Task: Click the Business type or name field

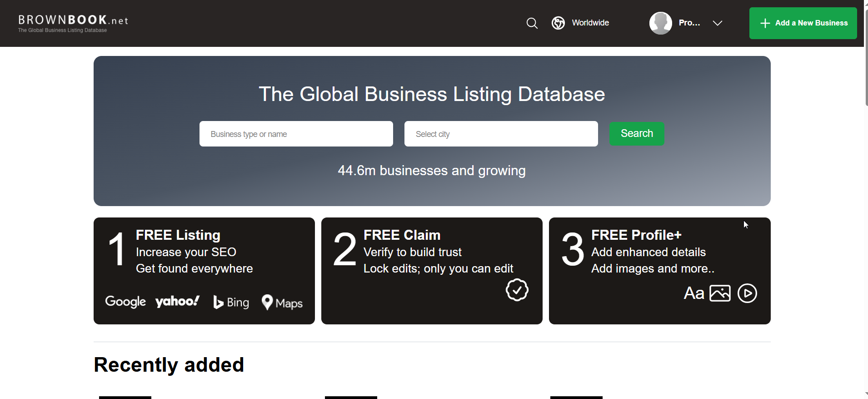Action: tap(296, 134)
